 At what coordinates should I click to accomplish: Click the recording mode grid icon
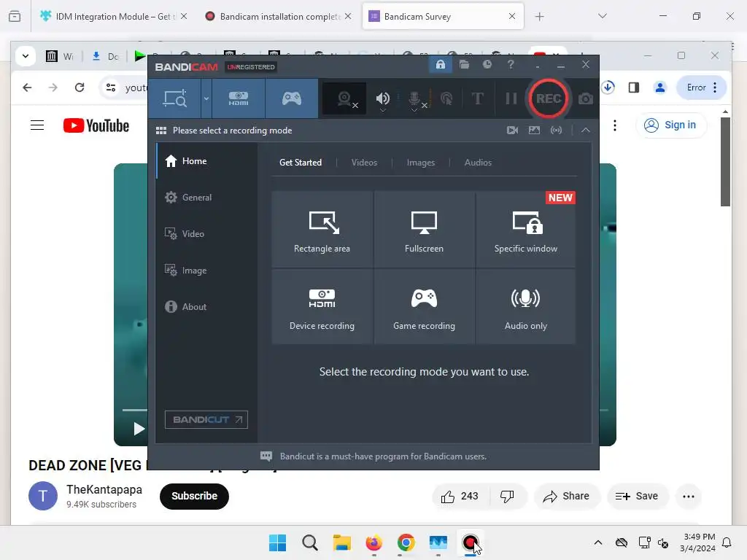click(161, 131)
